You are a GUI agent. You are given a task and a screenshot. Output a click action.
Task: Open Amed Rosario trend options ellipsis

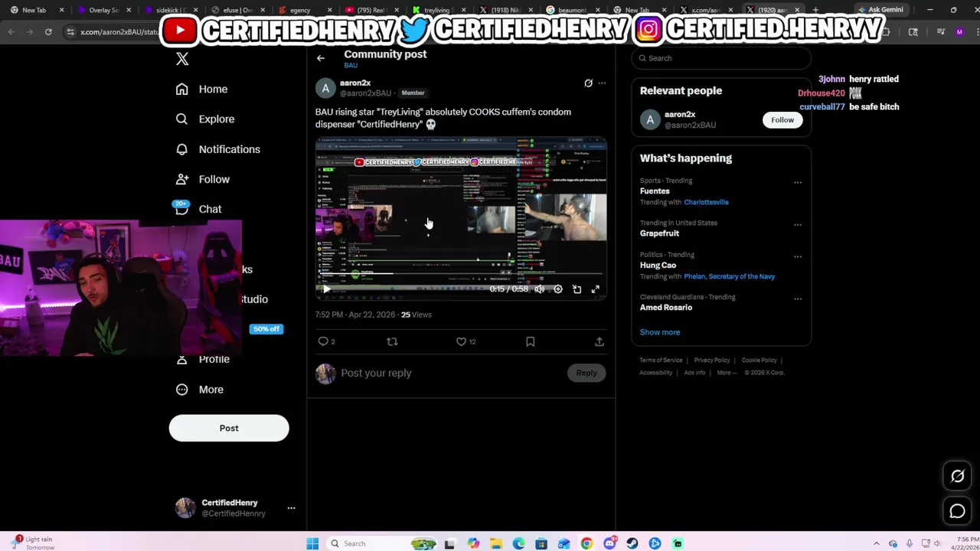798,298
